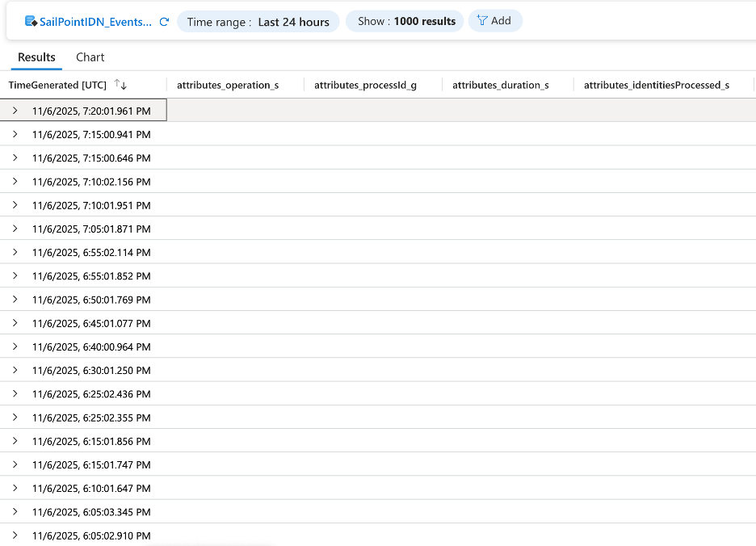The height and width of the screenshot is (546, 756).
Task: Select timestamp 11/6/2025, 6:15:01.856 PM
Action: (91, 441)
